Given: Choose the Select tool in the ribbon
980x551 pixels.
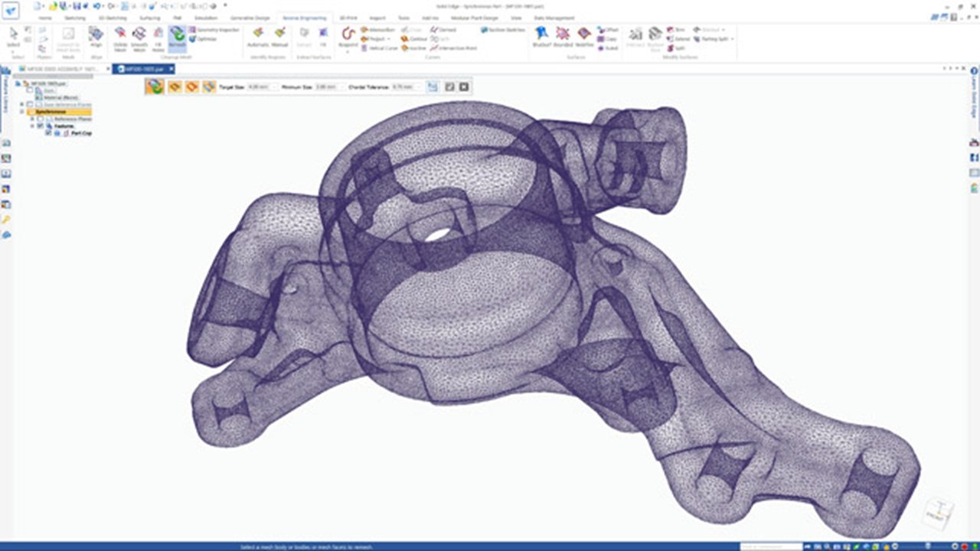Looking at the screenshot, I should pyautogui.click(x=13, y=38).
